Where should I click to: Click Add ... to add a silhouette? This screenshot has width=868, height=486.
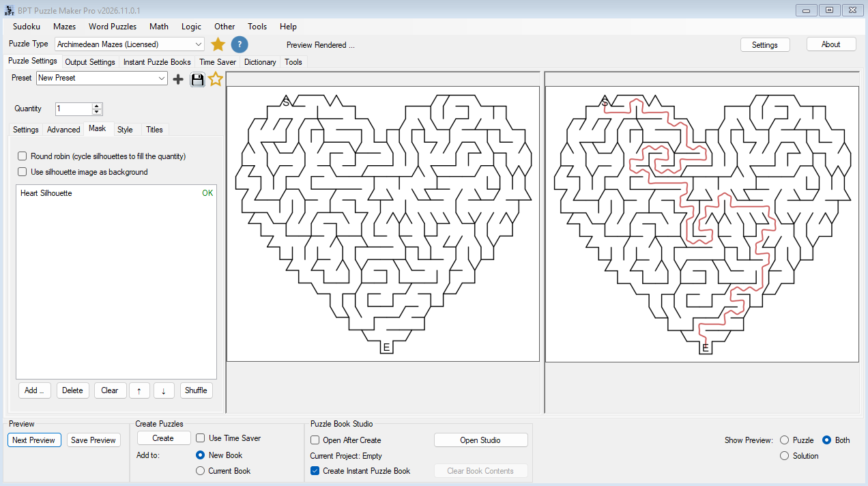click(34, 390)
